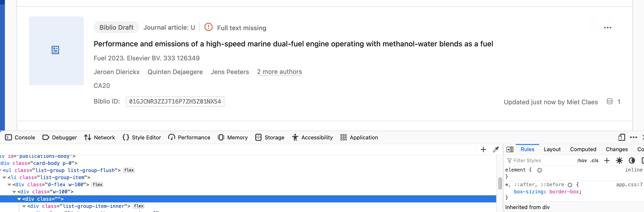
Task: Collapse the list-group-item-inner div node
Action: (24, 206)
